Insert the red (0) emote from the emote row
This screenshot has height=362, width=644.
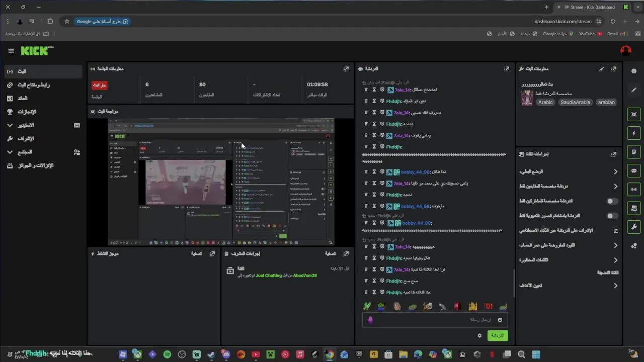pyautogui.click(x=488, y=306)
